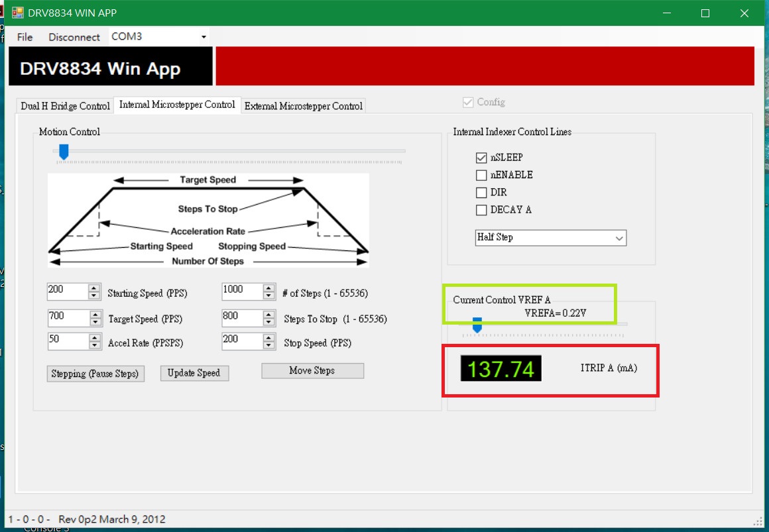
Task: Click the DRV8834 app icon in title bar
Action: pos(18,13)
